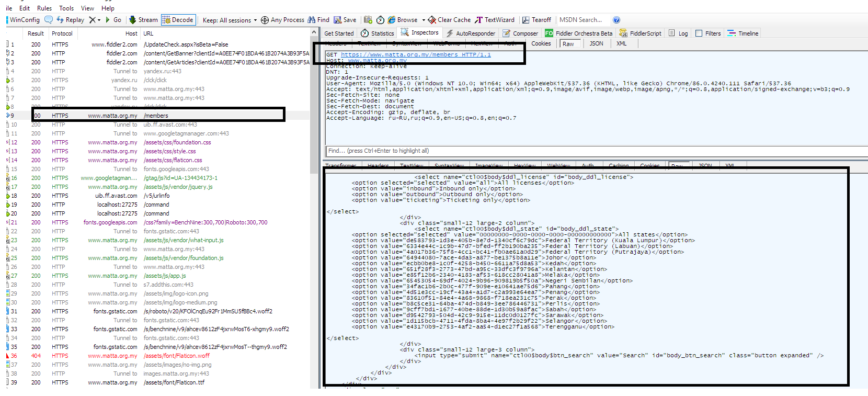Open the Remove sessions dropdown arrow

99,20
